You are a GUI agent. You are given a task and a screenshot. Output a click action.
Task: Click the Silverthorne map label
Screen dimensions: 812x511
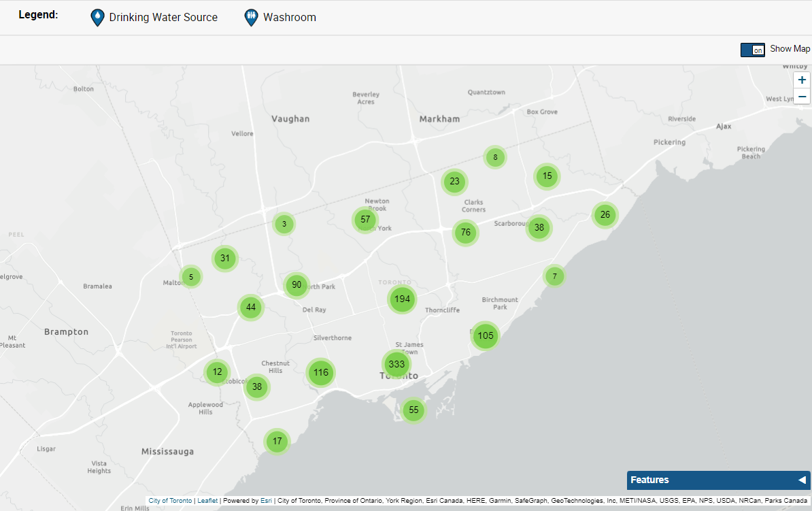(333, 338)
